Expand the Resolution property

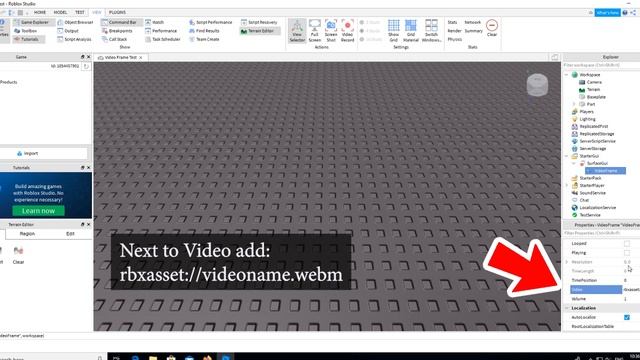[x=567, y=262]
